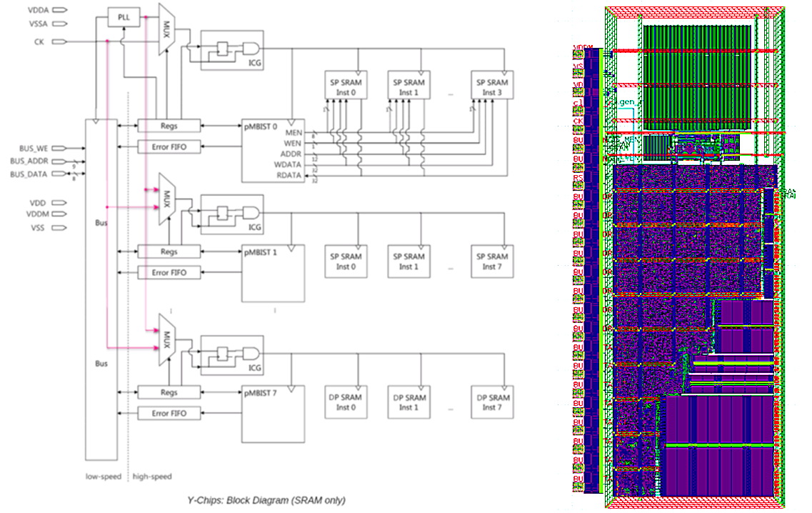812x513 pixels.
Task: Click the Error FIFO block for pMBIST 1
Action: pyautogui.click(x=169, y=272)
